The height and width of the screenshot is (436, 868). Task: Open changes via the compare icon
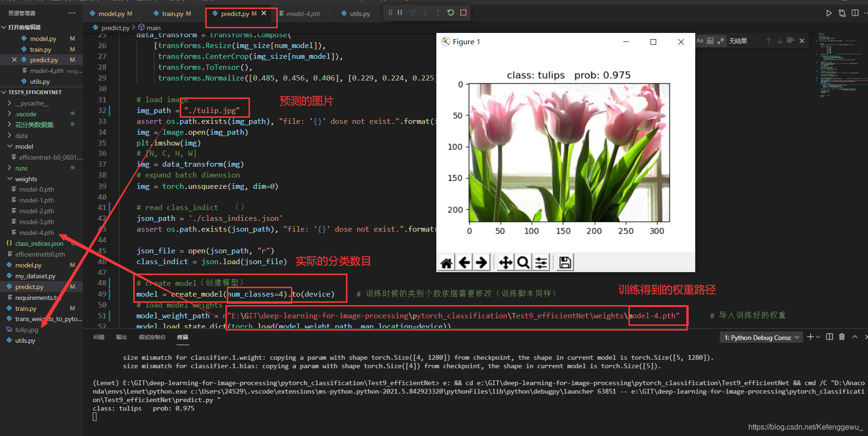click(x=842, y=13)
